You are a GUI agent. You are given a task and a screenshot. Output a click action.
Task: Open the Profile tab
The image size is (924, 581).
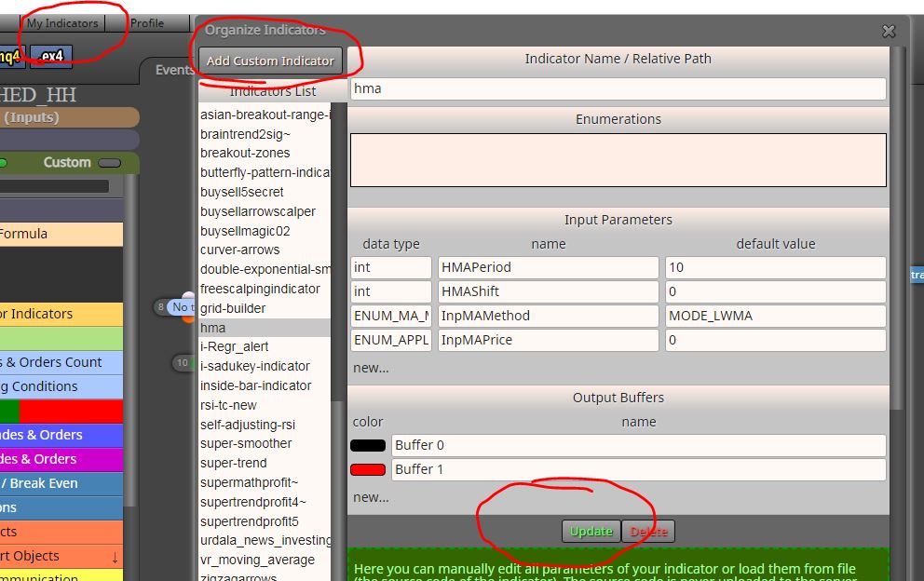(147, 23)
